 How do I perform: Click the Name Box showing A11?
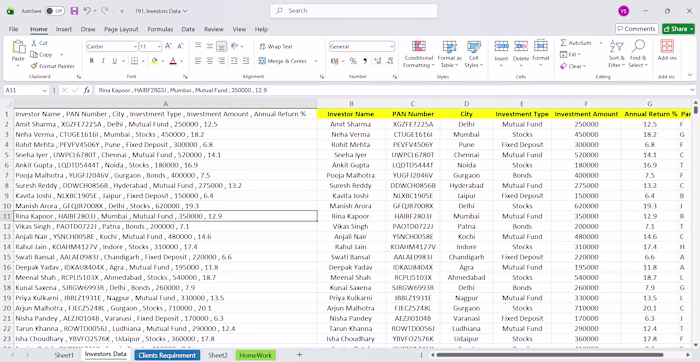[26, 90]
